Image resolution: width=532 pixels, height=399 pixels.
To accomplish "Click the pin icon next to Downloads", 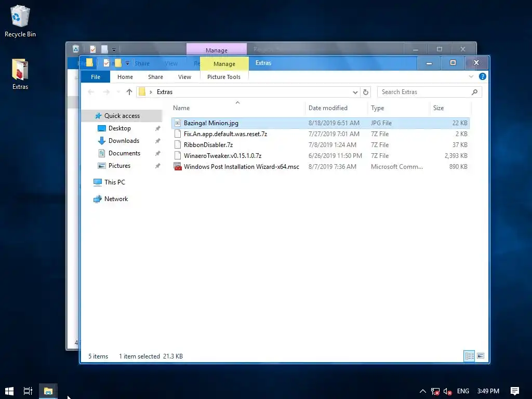I will coord(157,141).
